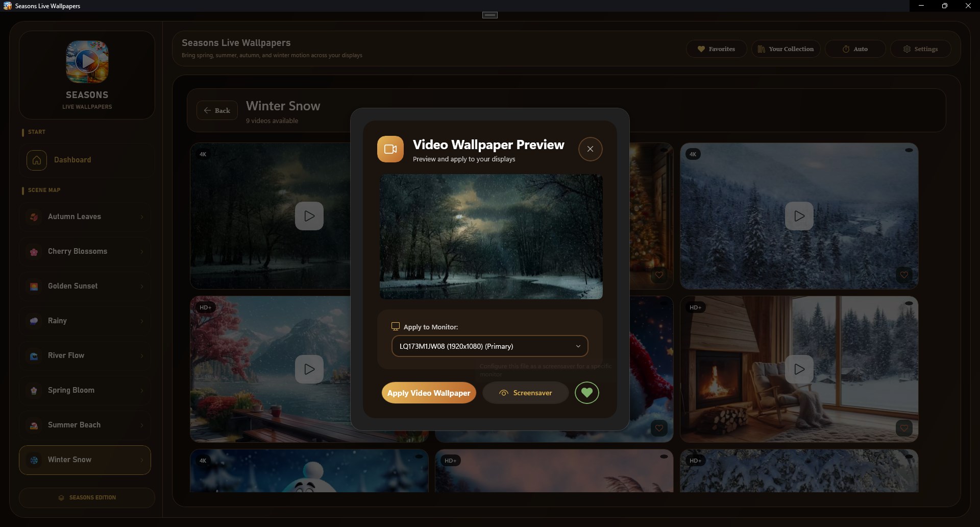Click the Cherry Blossoms flower icon
The height and width of the screenshot is (527, 980).
click(34, 252)
